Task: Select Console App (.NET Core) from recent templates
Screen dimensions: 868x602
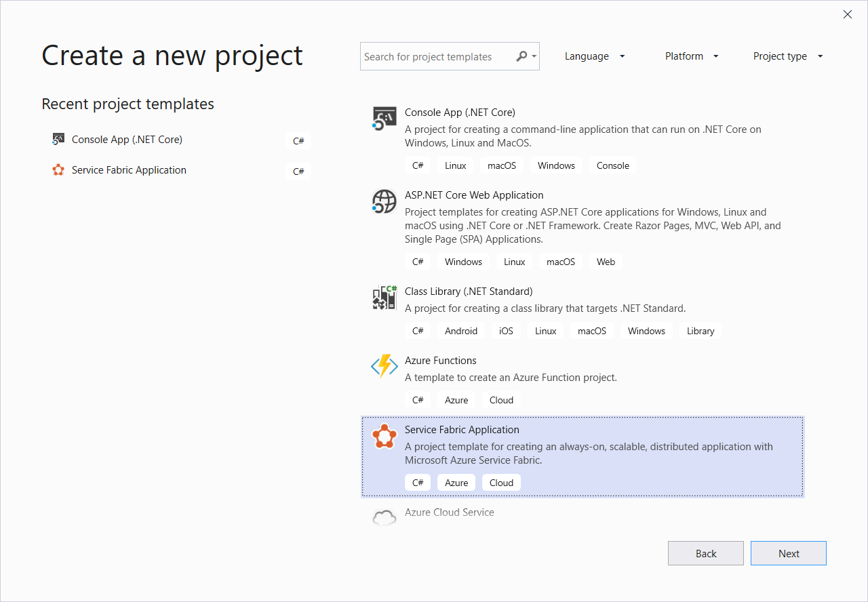Action: coord(127,139)
